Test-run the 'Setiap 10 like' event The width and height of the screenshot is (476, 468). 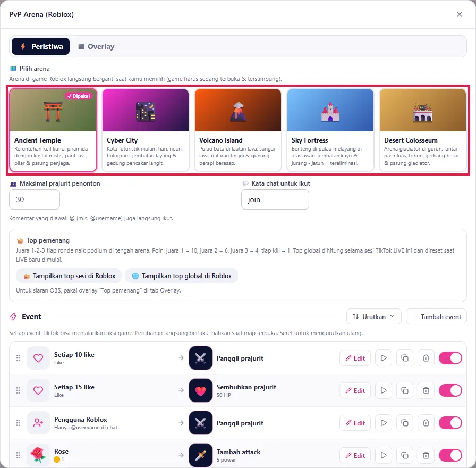384,358
